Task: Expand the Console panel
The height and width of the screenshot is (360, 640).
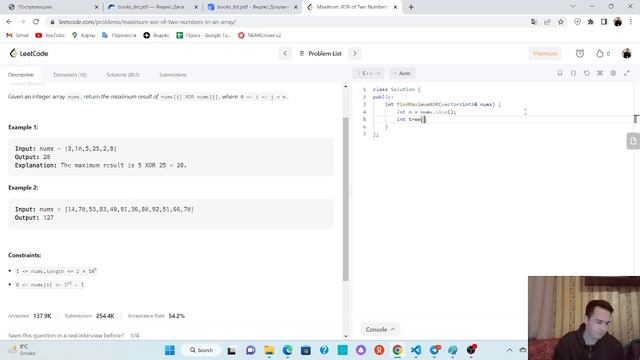Action: 380,329
